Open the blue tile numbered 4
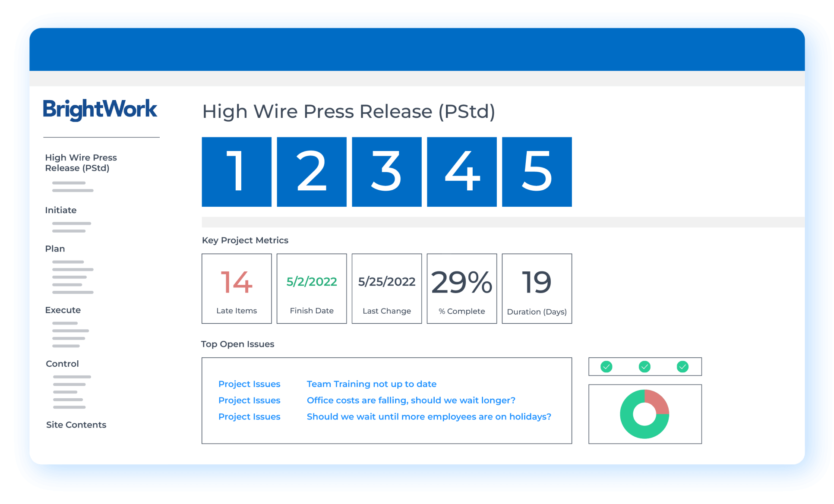 [461, 172]
